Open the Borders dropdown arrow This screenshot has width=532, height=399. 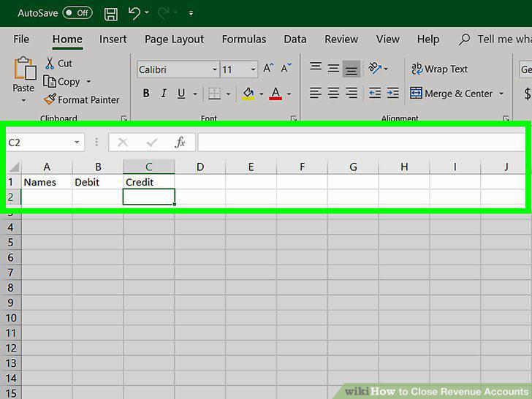(x=228, y=94)
